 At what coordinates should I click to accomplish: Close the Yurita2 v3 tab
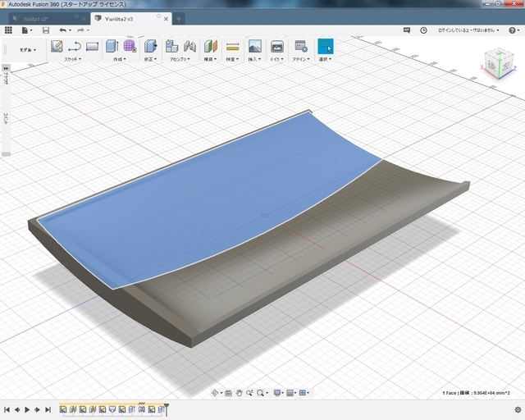point(166,19)
